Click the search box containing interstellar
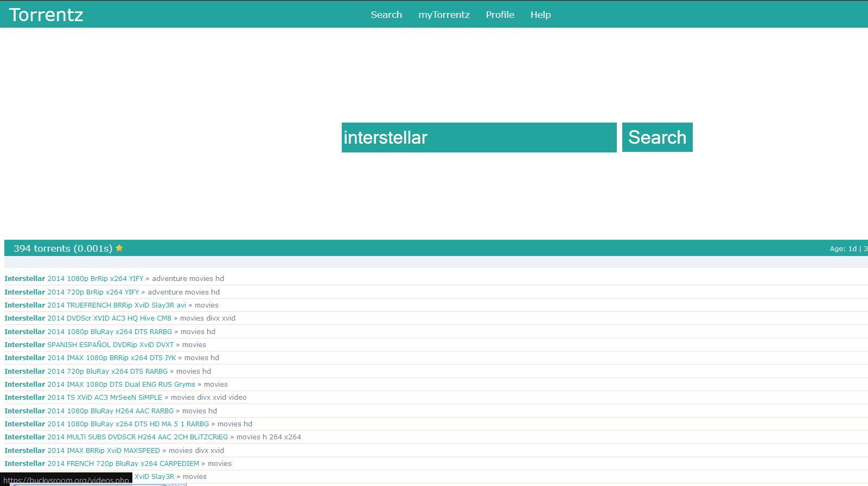Image resolution: width=868 pixels, height=486 pixels. pos(479,137)
